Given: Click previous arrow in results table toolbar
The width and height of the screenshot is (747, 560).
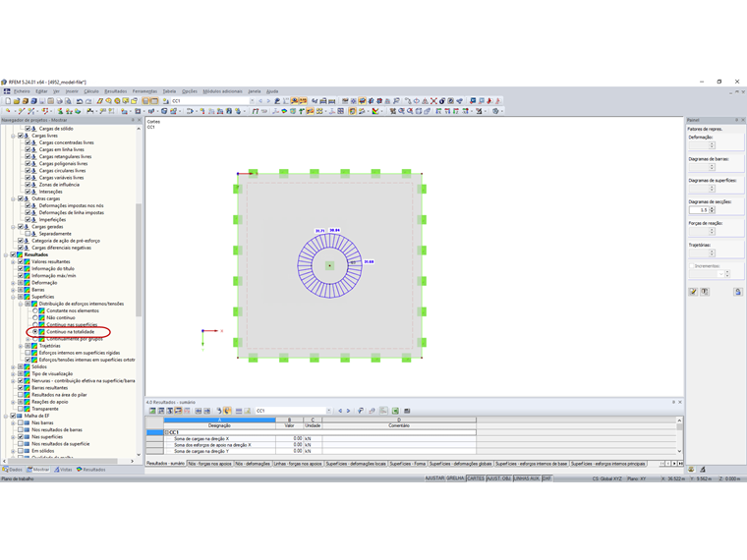Looking at the screenshot, I should (340, 411).
